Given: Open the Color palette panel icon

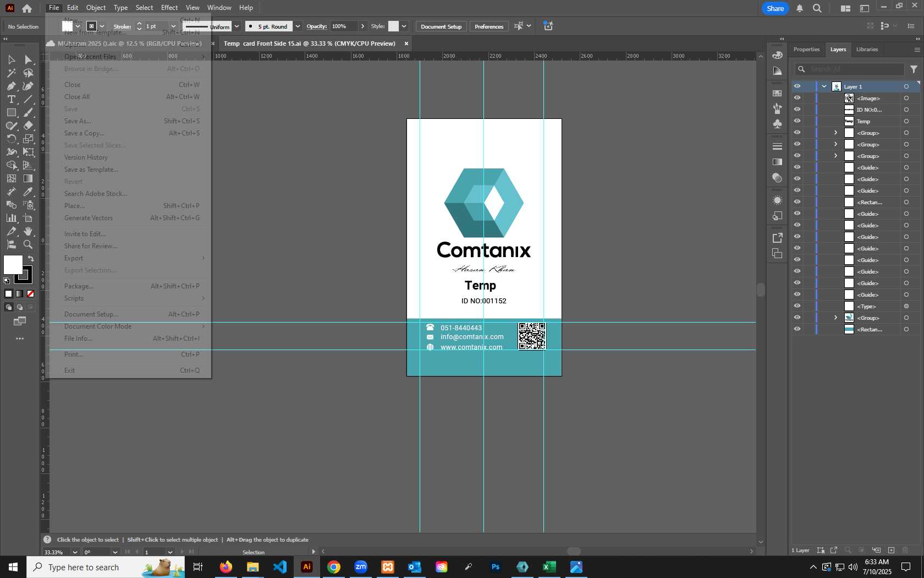Looking at the screenshot, I should click(x=777, y=55).
